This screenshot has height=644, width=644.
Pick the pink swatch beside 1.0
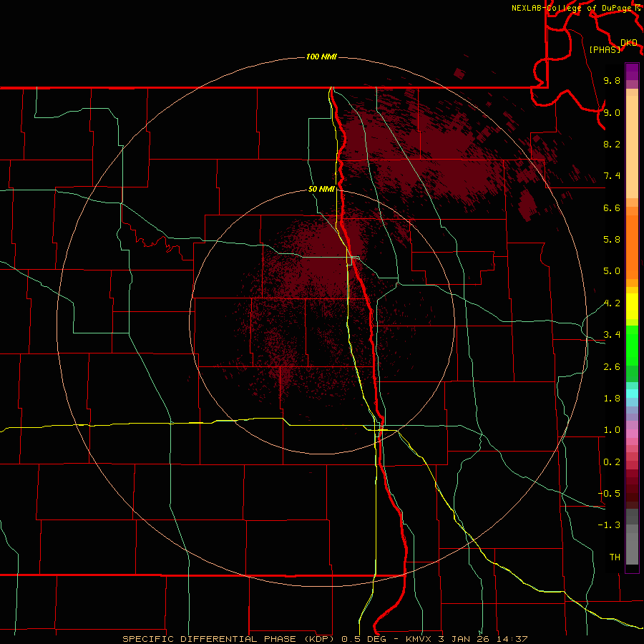click(x=632, y=434)
